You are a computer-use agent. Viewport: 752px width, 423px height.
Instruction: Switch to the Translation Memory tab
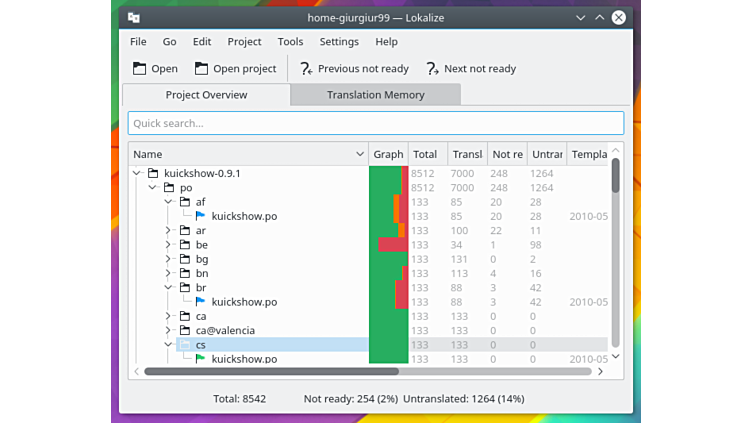point(375,95)
